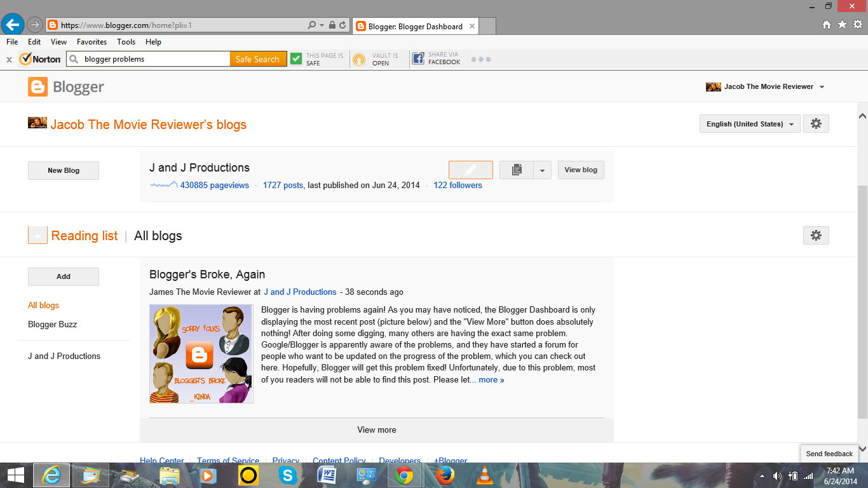
Task: Expand the address bar search dropdown arrow
Action: [322, 25]
